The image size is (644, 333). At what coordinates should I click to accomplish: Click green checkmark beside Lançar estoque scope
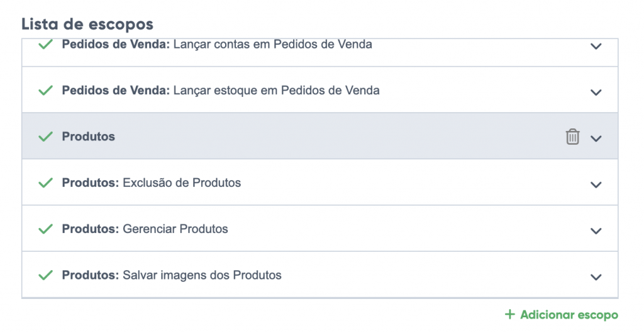pyautogui.click(x=45, y=91)
